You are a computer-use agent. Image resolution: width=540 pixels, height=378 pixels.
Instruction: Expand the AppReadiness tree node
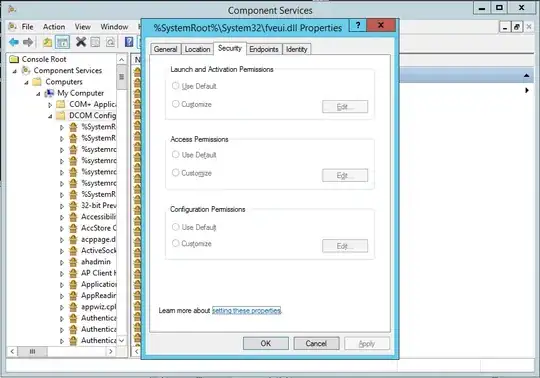coord(62,296)
